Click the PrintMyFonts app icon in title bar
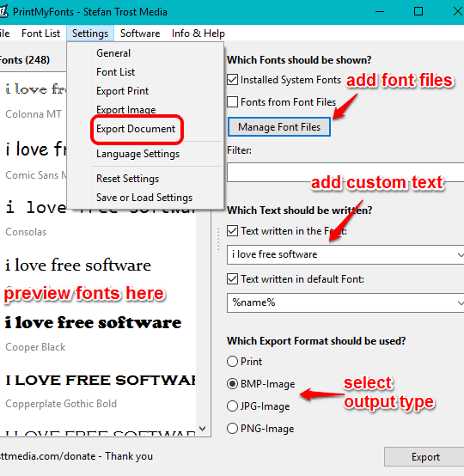The height and width of the screenshot is (476, 464). [x=3, y=11]
